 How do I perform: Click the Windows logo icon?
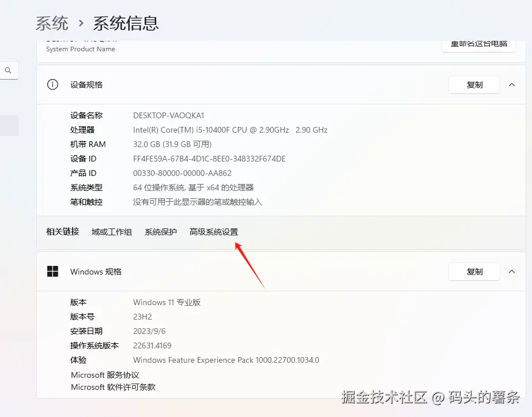tap(52, 271)
